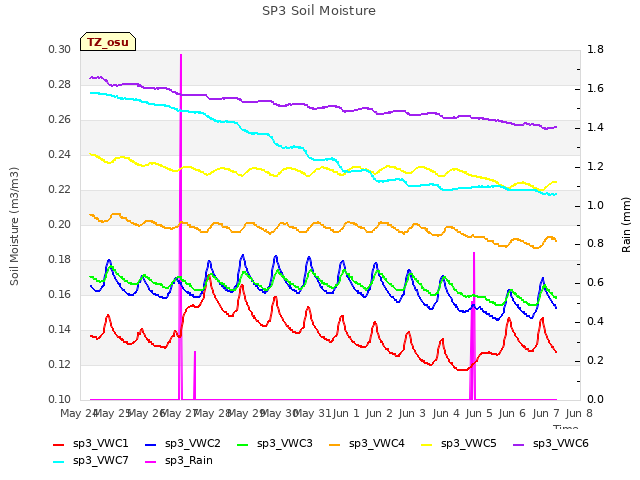
Task: Toggle the sp3_VWC7 legend entry
Action: [x=91, y=461]
